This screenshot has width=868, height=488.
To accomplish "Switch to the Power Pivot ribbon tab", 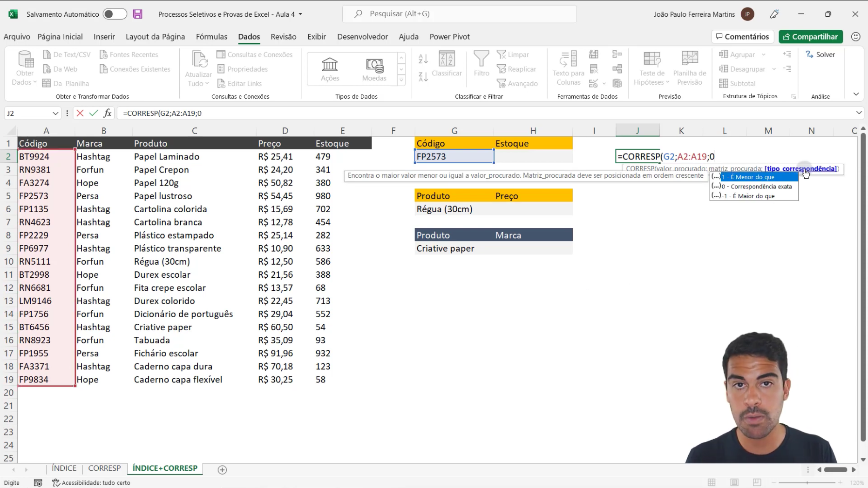I will pyautogui.click(x=449, y=37).
